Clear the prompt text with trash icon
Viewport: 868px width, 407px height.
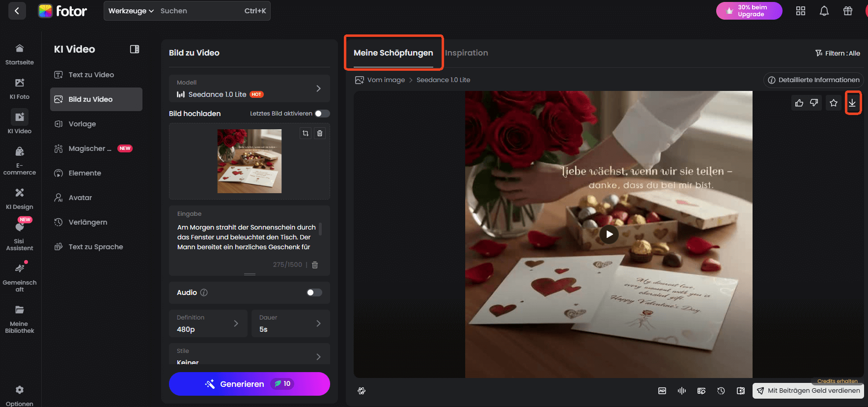(x=315, y=265)
